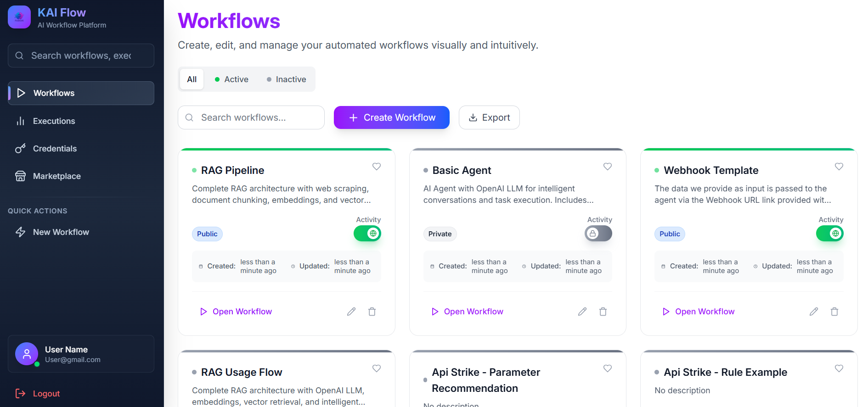
Task: Toggle activity off for RAG Pipeline
Action: pyautogui.click(x=367, y=233)
